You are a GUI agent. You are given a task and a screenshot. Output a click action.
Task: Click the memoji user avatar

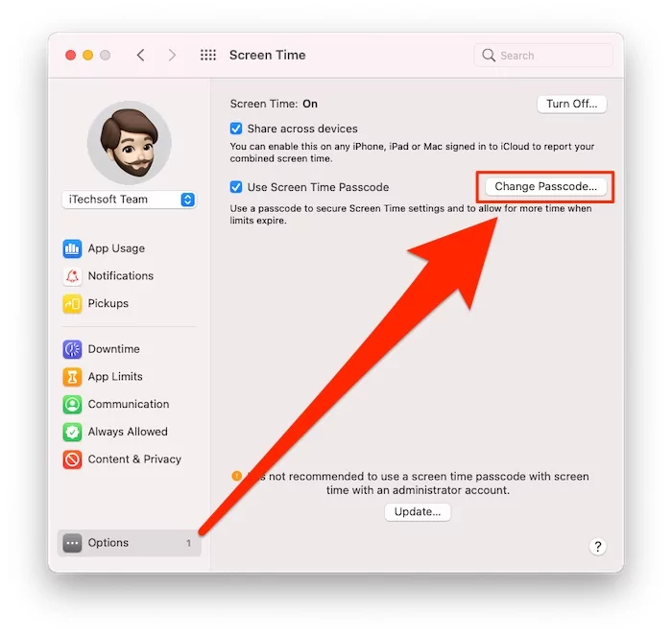point(130,143)
